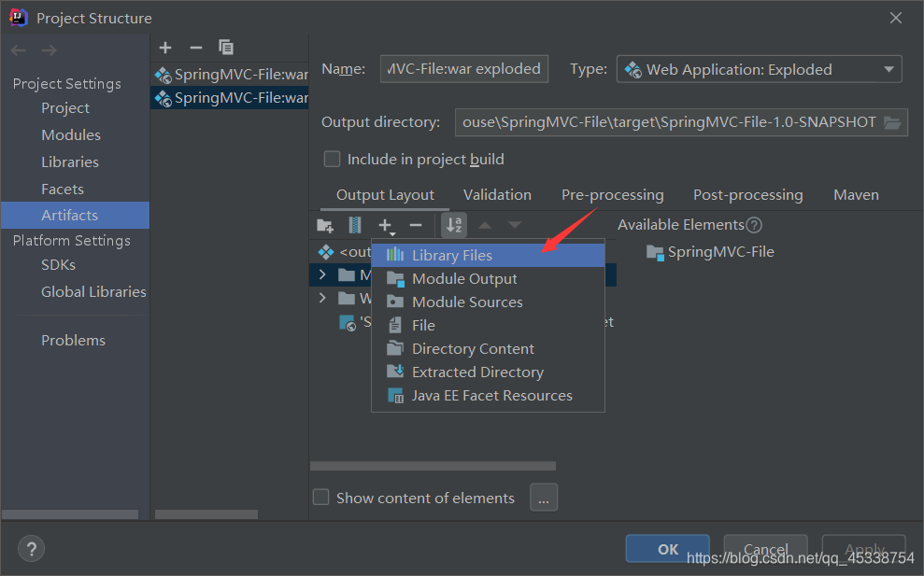
Task: Create directory in output layout toolbar
Action: pos(325,226)
